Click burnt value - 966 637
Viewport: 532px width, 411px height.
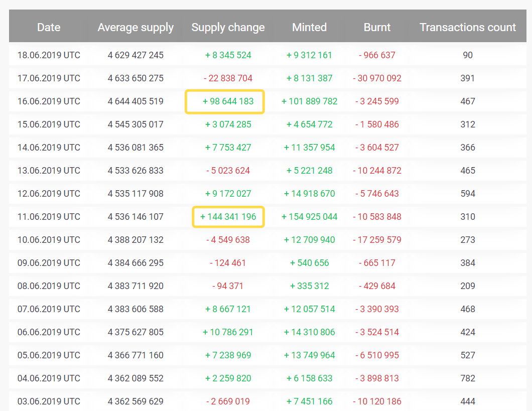(x=377, y=55)
